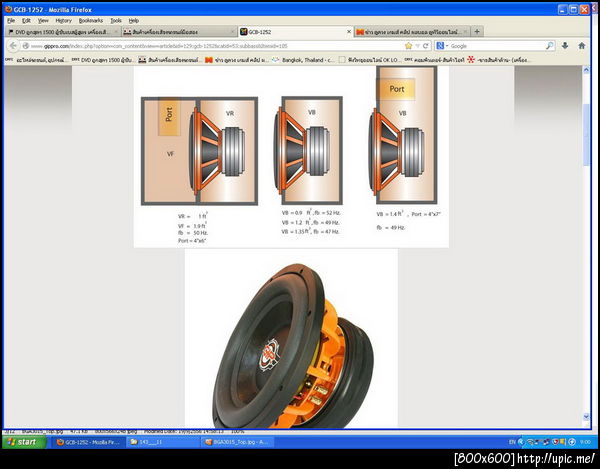Screen dimensions: 600x469
Task: Open the bookmark with red asterisk icon
Action: 500,60
